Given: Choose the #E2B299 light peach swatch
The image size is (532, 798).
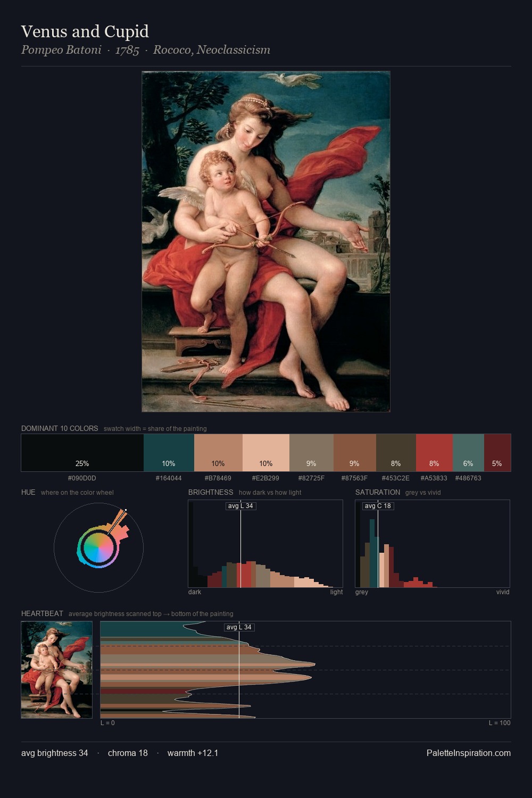Looking at the screenshot, I should [x=266, y=453].
